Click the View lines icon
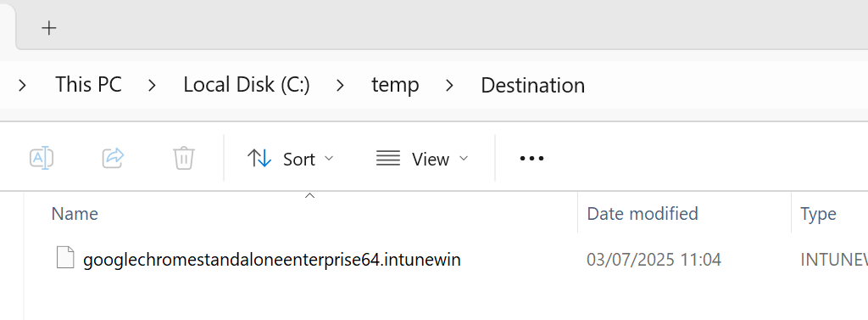 [388, 159]
